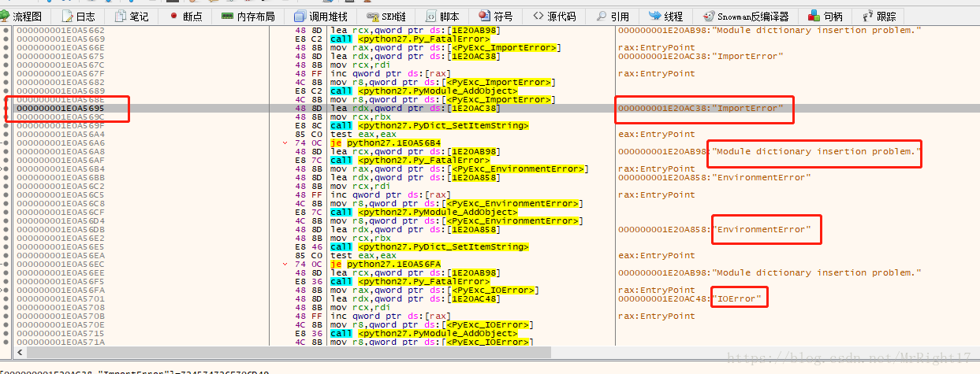Image resolution: width=980 pixels, height=374 pixels.
Task: Click the 'je python27.1E0A56FA' instruction
Action: coord(385,264)
